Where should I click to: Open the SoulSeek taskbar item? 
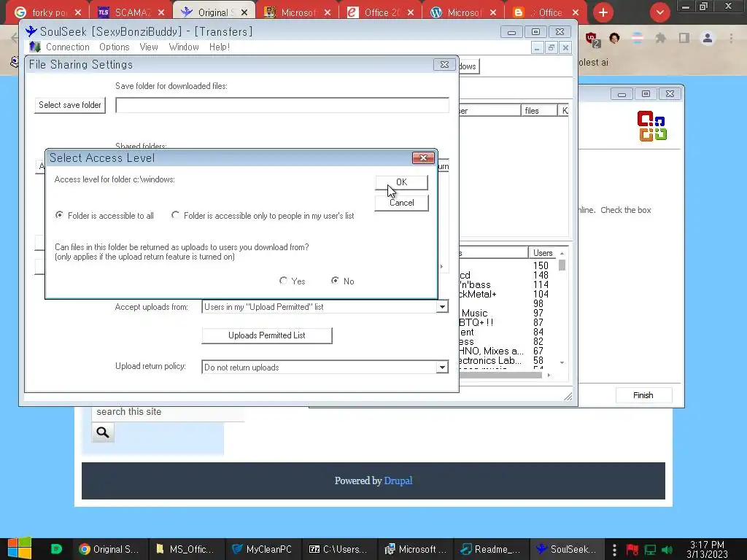(566, 550)
